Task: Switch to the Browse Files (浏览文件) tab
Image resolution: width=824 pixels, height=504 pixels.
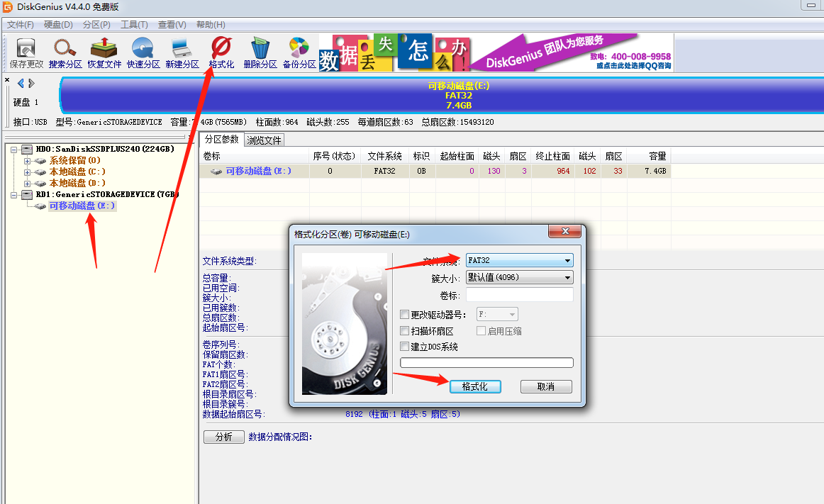Action: point(265,140)
